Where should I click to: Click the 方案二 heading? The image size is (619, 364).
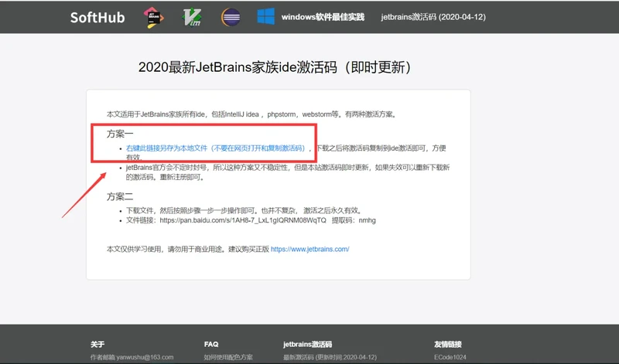click(x=120, y=196)
